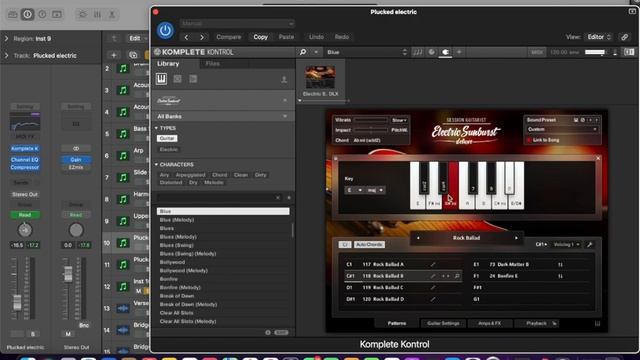Toggle the Arpeggiated character tag
Screen dimensions: 640x360
[191, 175]
